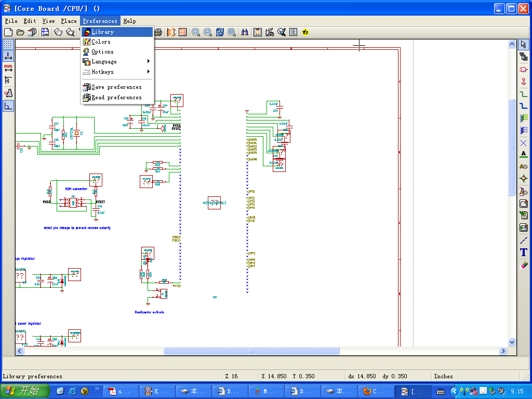Image resolution: width=532 pixels, height=399 pixels.
Task: Select the No-connect flag tool
Action: [524, 142]
